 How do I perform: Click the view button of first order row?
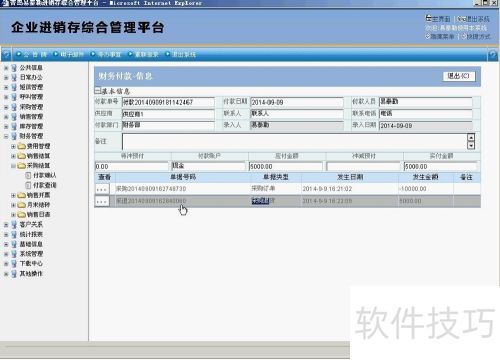(102, 189)
